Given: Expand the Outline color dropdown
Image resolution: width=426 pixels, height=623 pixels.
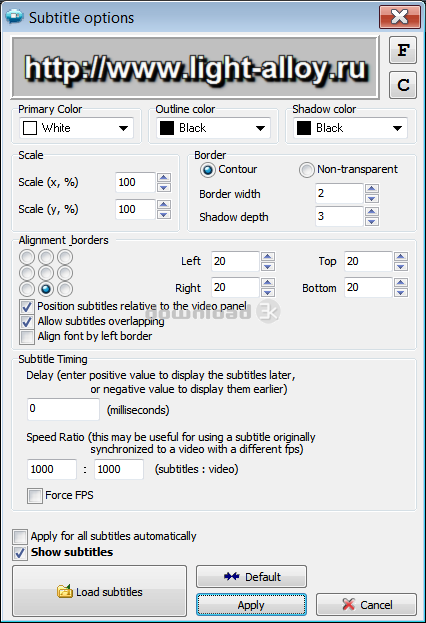Looking at the screenshot, I should [x=261, y=128].
